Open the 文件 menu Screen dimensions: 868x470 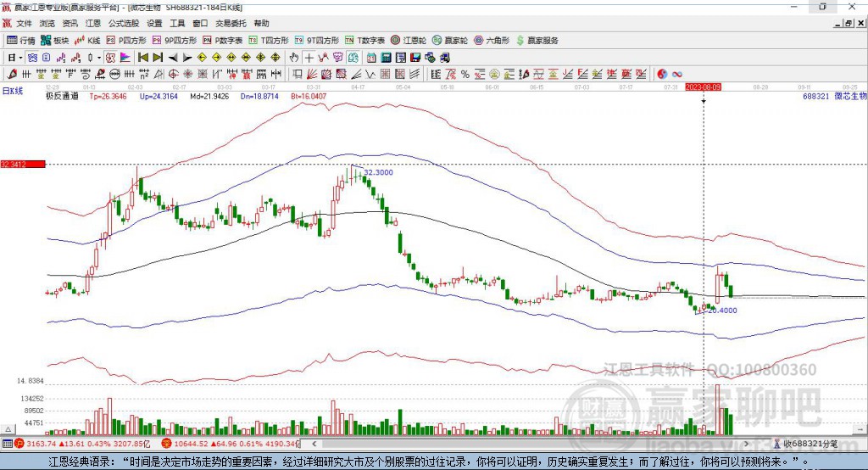pos(24,23)
